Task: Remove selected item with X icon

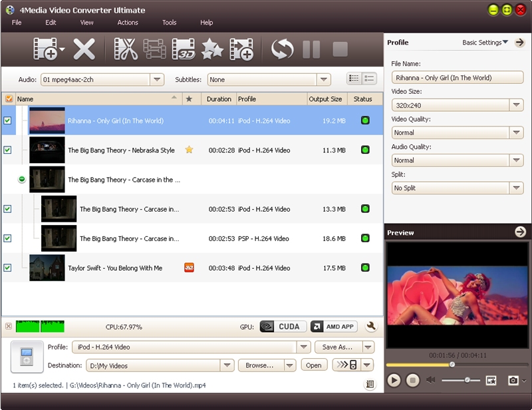Action: 84,49
